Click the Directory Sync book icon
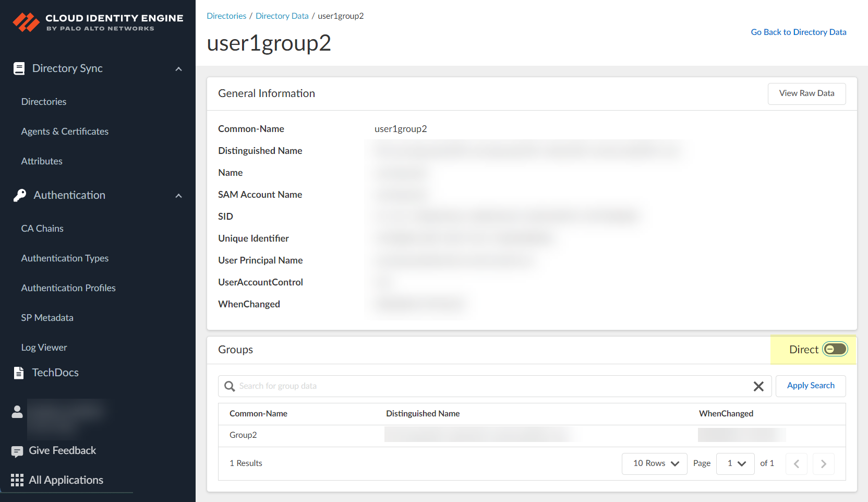The image size is (868, 502). [x=19, y=68]
